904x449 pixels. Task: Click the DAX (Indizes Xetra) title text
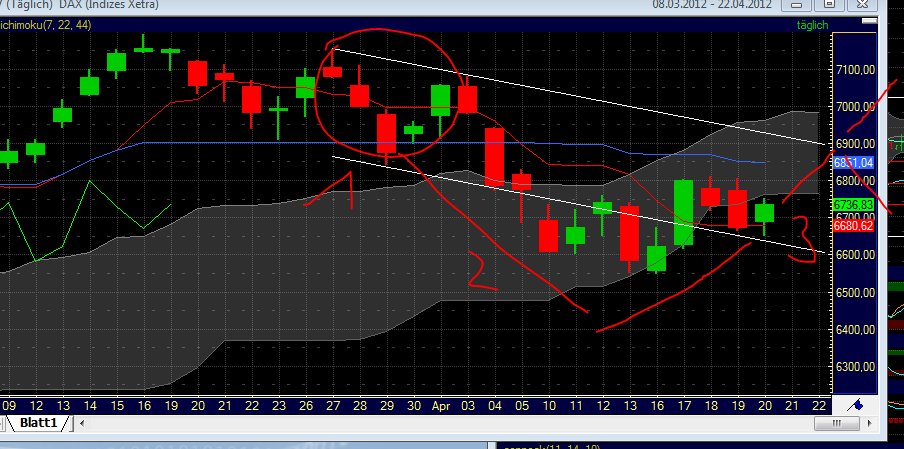tap(108, 5)
